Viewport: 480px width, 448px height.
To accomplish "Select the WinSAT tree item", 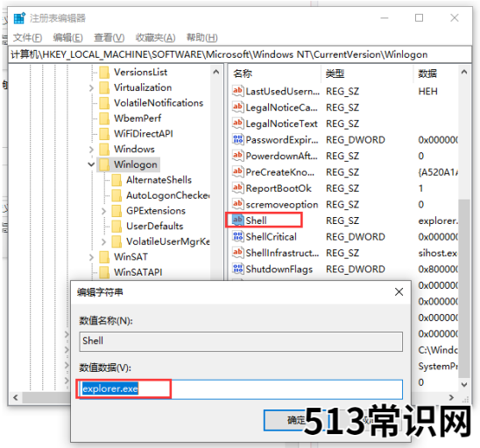I will [131, 257].
